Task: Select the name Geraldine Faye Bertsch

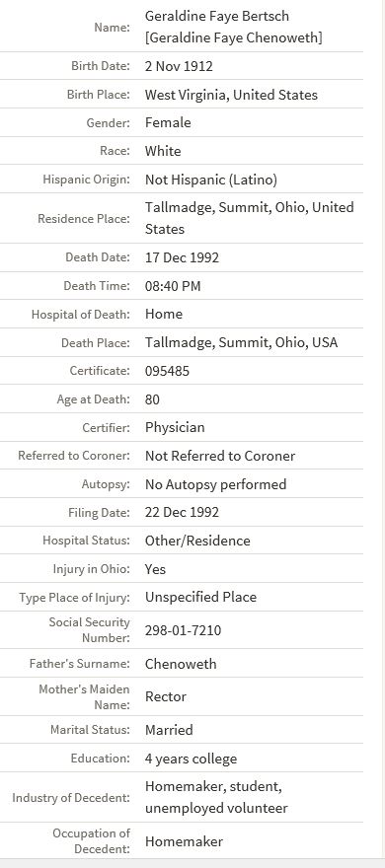Action: 216,16
